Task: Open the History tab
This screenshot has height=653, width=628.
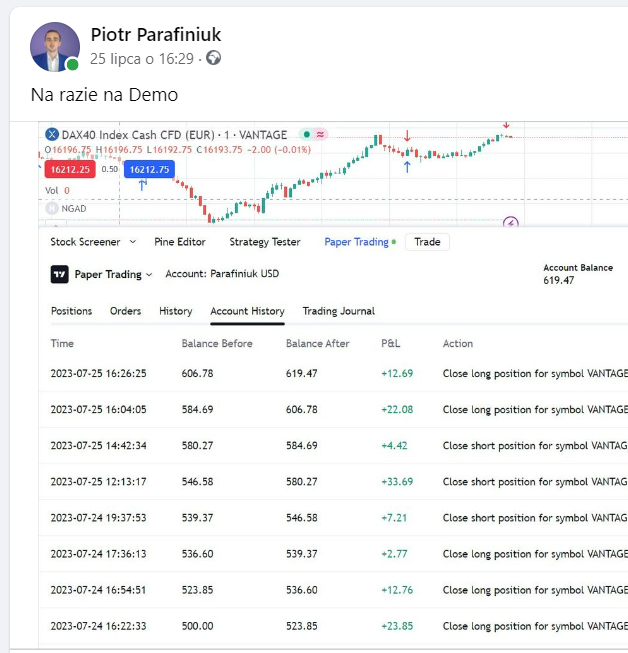Action: point(175,311)
